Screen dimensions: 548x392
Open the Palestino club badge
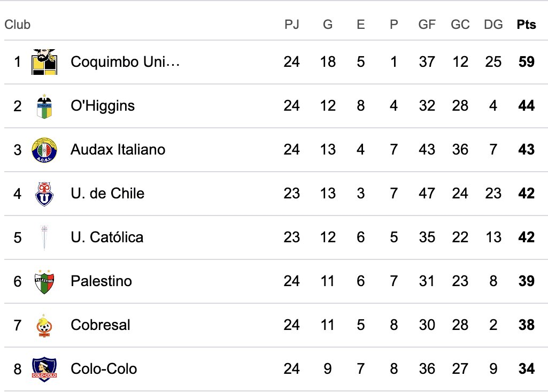coord(44,281)
